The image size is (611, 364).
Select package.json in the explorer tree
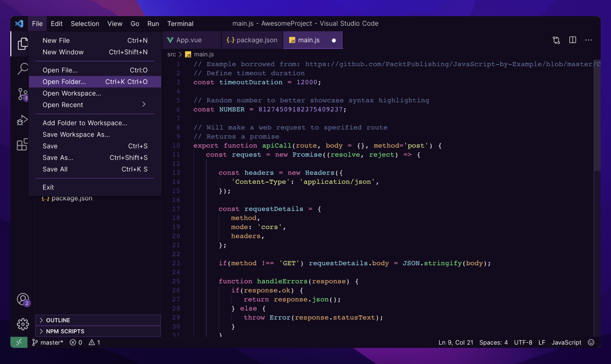[x=67, y=199]
